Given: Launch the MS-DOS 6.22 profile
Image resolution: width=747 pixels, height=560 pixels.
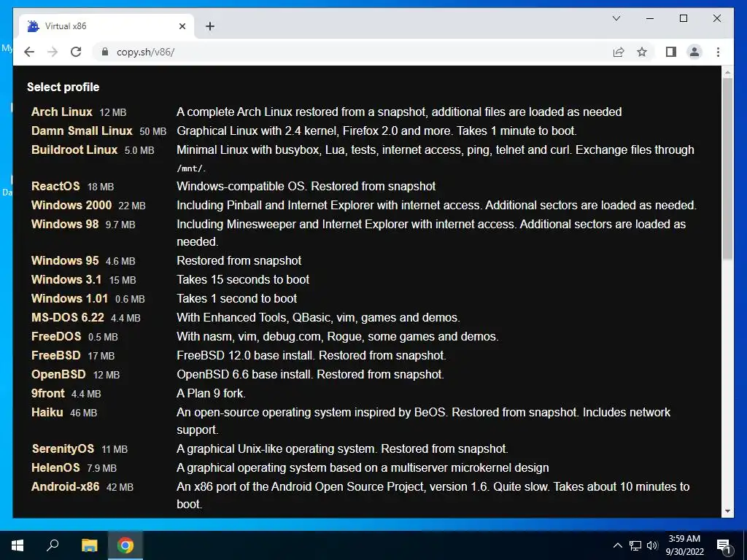Looking at the screenshot, I should [x=67, y=318].
